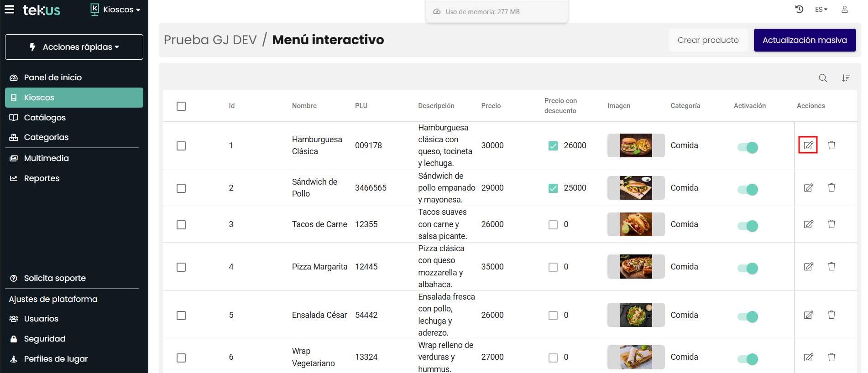Delete the Pizza Margarita row

pos(831,266)
